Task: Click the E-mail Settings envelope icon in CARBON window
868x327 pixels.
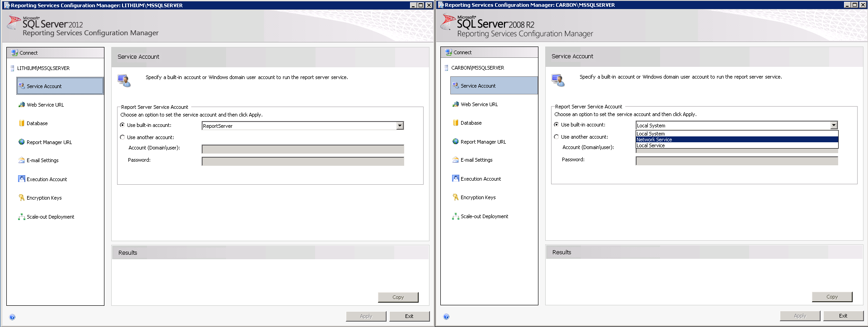Action: click(456, 160)
